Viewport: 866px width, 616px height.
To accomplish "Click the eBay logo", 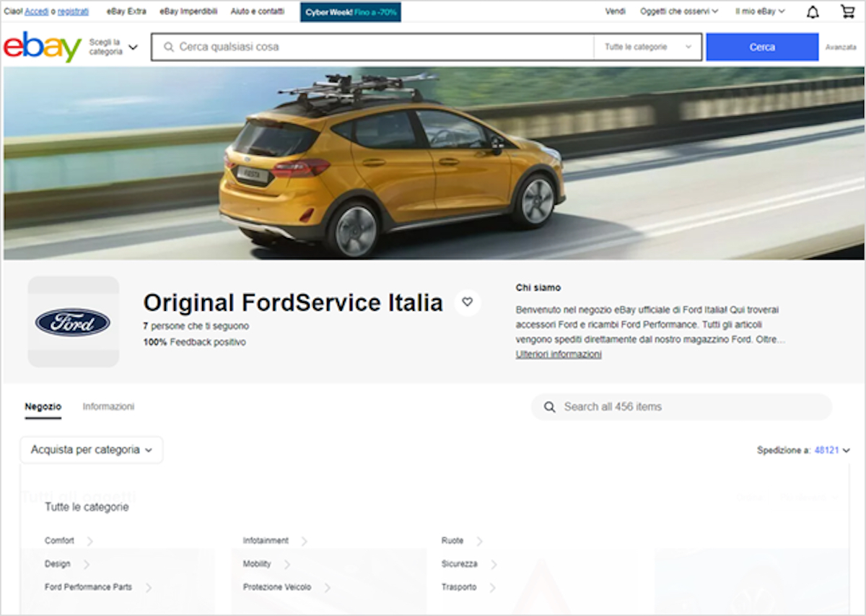I will coord(43,47).
